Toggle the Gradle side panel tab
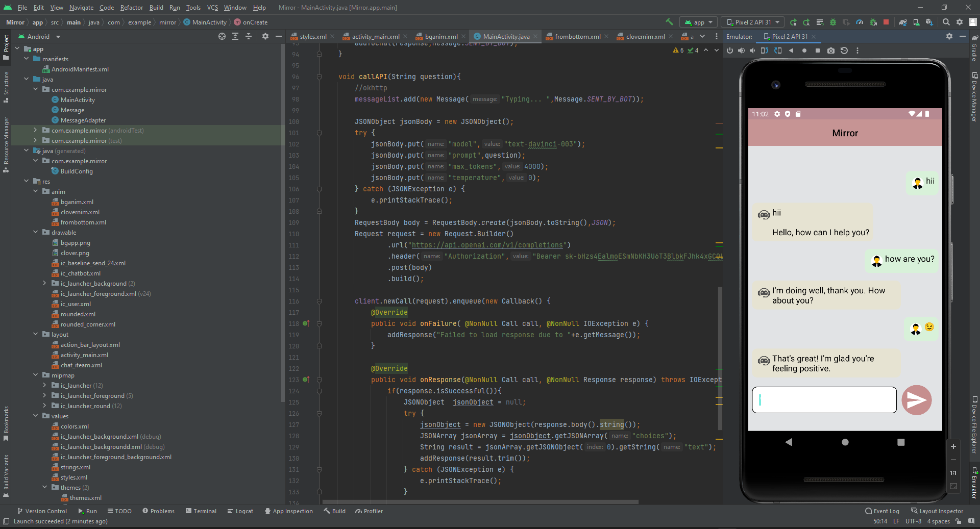 tap(974, 48)
